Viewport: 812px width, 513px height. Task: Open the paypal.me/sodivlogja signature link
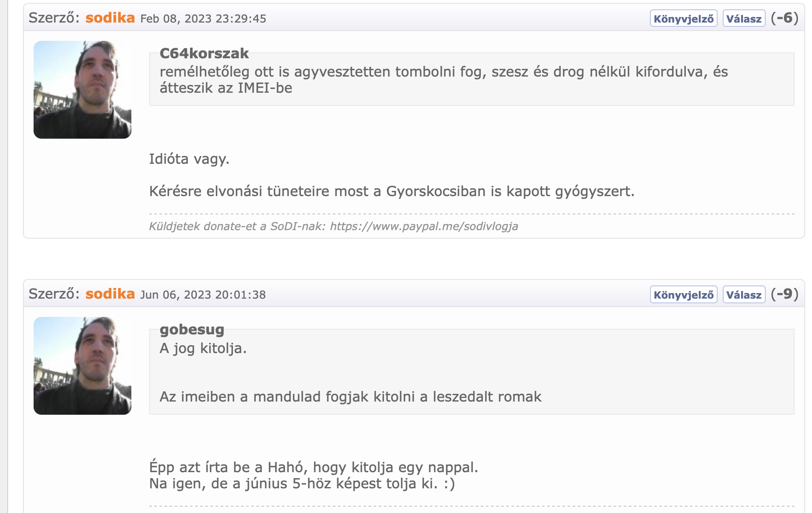[x=424, y=226]
